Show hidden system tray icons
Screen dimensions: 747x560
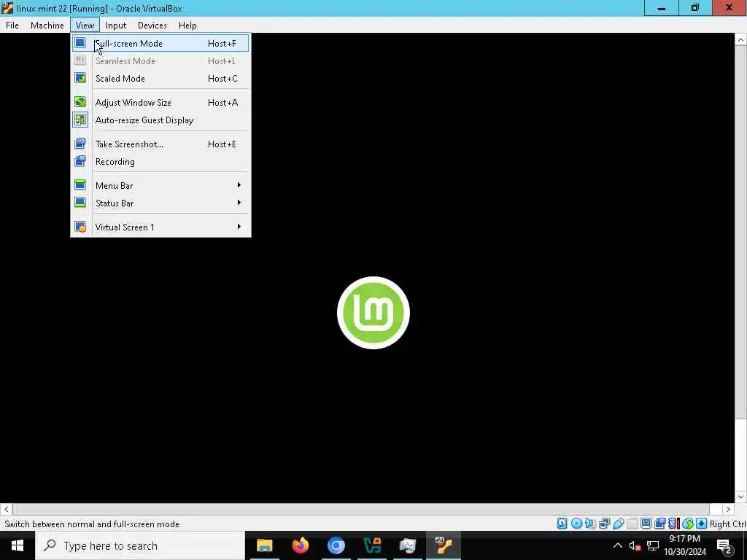[x=617, y=545]
